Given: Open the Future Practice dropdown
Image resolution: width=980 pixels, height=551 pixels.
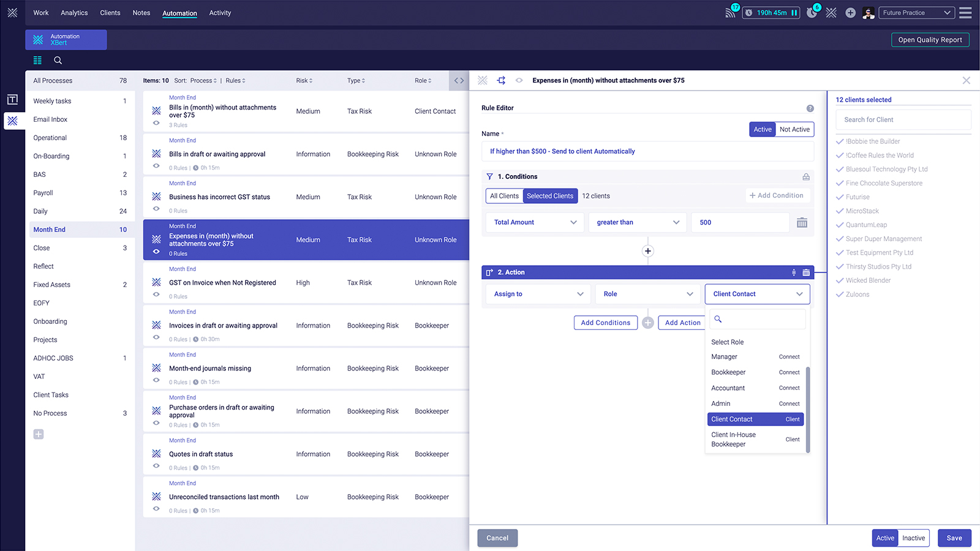Looking at the screenshot, I should click(916, 13).
